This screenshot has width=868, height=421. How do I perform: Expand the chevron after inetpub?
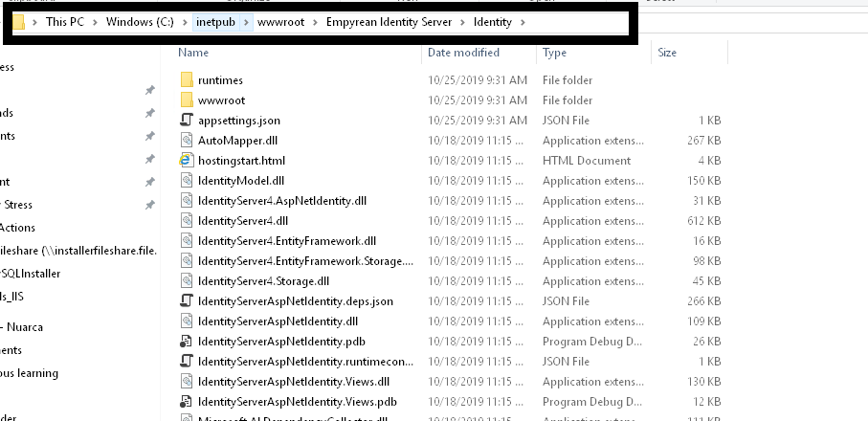(x=246, y=22)
